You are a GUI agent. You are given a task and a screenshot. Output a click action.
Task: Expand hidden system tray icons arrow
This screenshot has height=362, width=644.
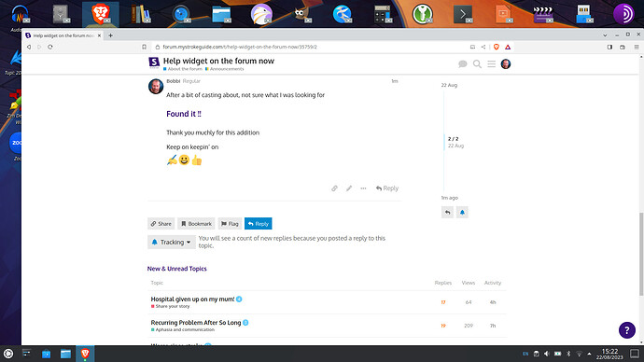tap(589, 354)
